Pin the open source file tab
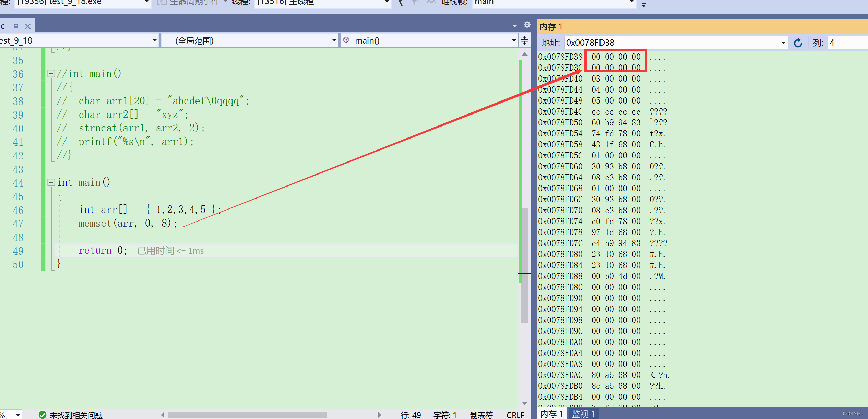This screenshot has height=419, width=868. point(15,26)
